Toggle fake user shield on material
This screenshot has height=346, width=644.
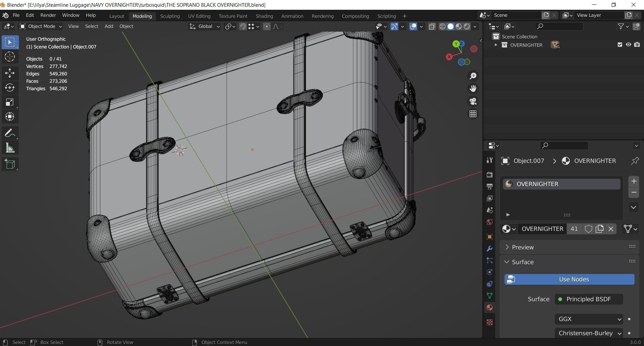click(x=588, y=229)
